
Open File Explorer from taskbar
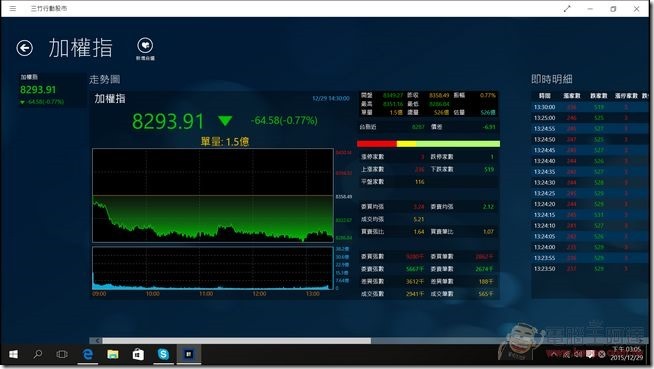click(113, 354)
